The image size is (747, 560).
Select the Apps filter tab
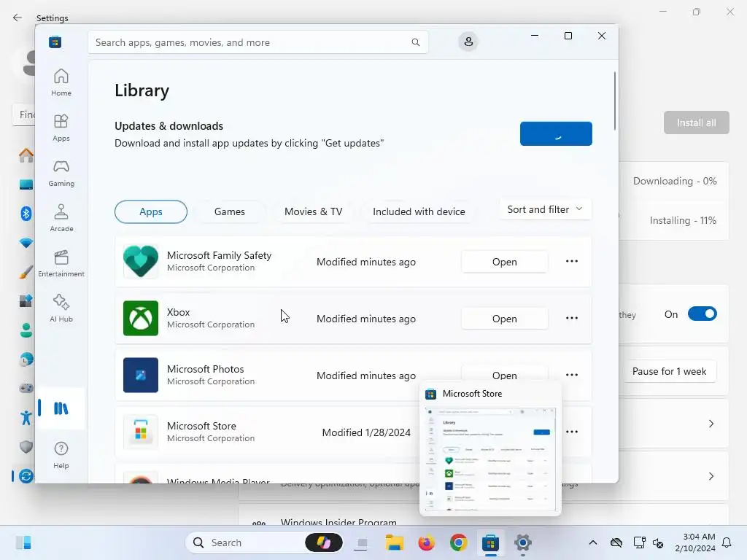tap(151, 211)
